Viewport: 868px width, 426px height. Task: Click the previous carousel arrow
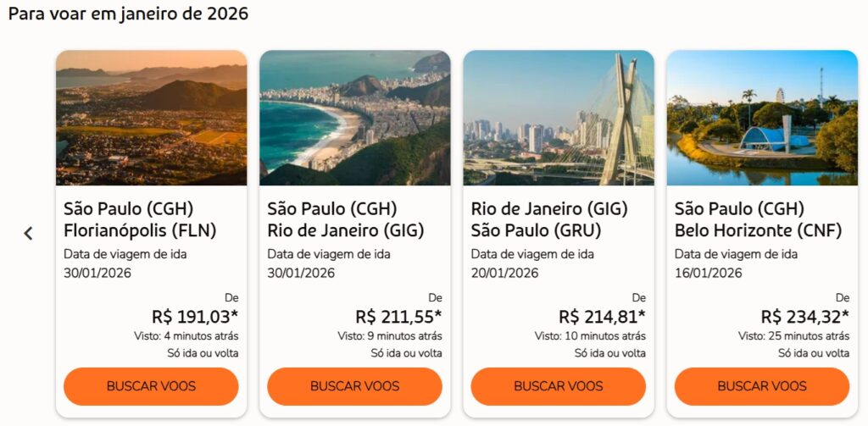pos(28,233)
